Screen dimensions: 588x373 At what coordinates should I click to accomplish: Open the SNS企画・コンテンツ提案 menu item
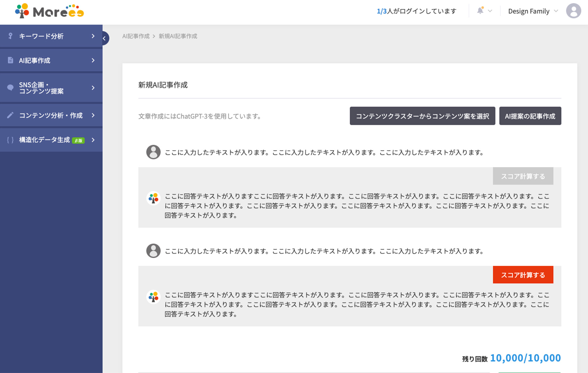pyautogui.click(x=41, y=88)
